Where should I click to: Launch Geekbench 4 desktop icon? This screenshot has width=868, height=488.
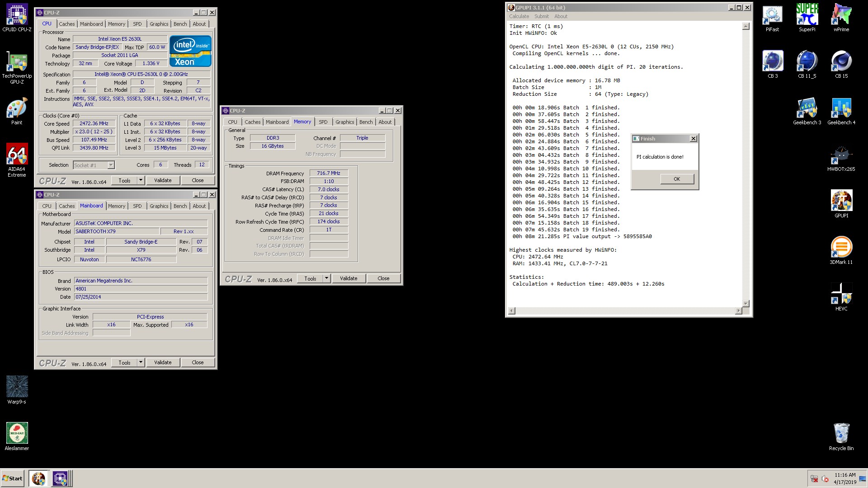[841, 111]
